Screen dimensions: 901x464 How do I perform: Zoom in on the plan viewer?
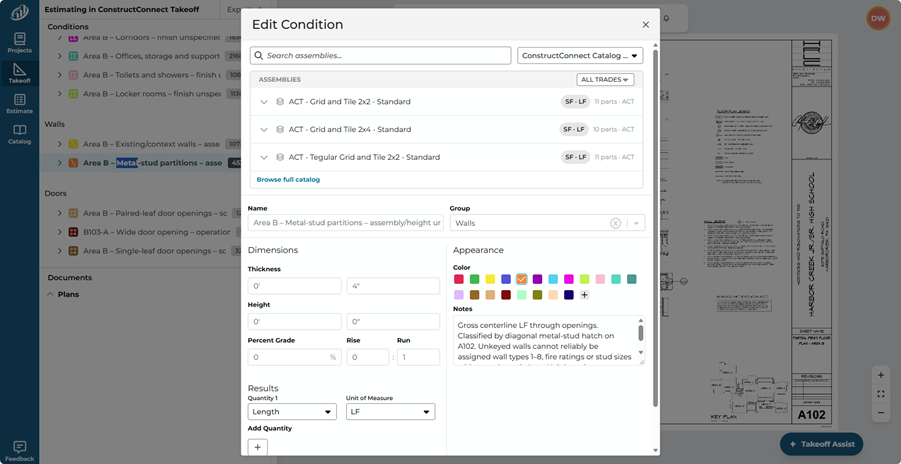click(881, 375)
